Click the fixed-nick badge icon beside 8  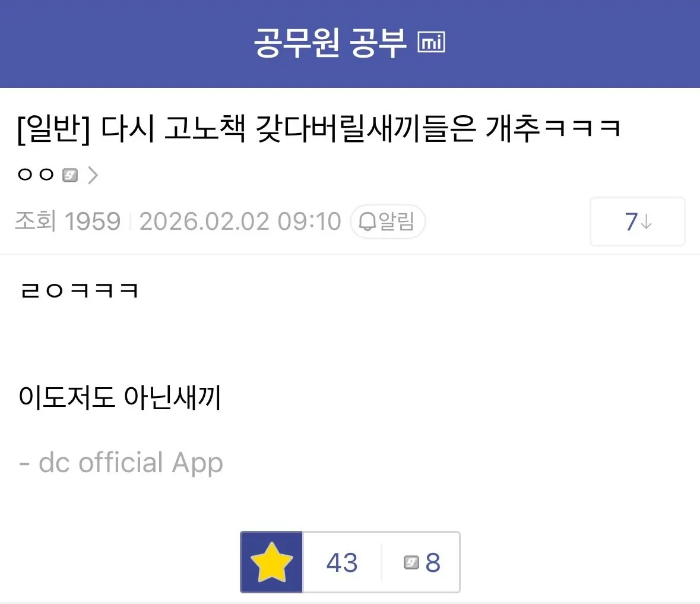(x=411, y=562)
